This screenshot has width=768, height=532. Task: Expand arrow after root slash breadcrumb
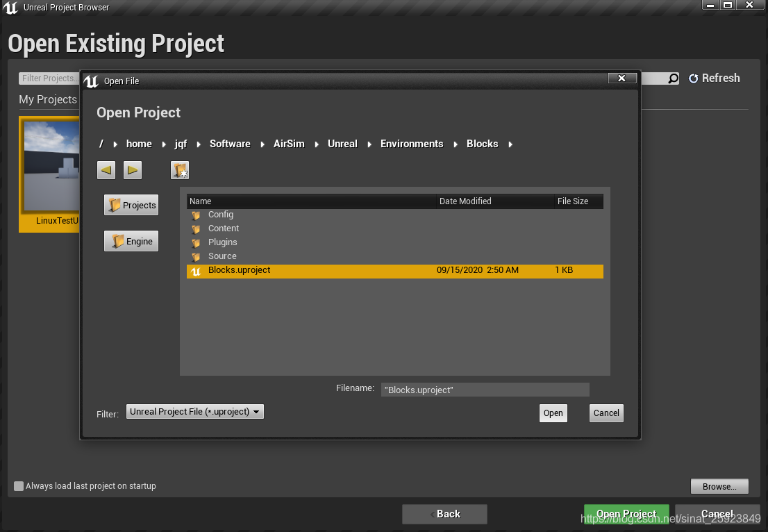115,144
